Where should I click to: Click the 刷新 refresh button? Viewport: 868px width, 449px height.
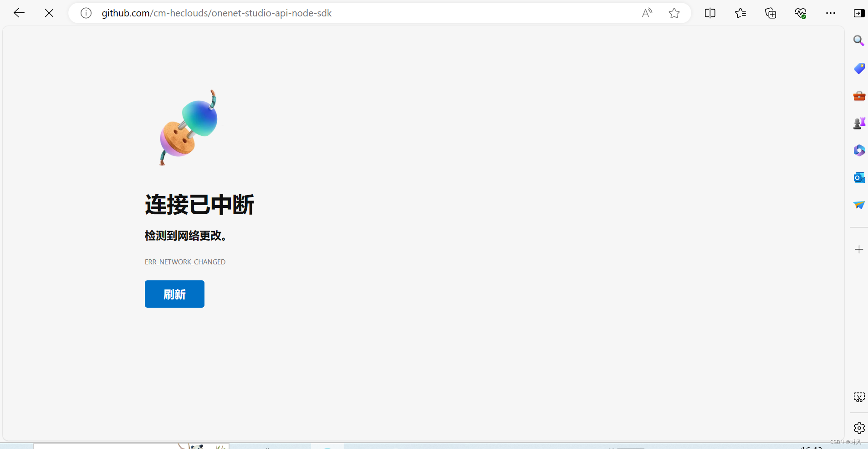click(x=174, y=294)
